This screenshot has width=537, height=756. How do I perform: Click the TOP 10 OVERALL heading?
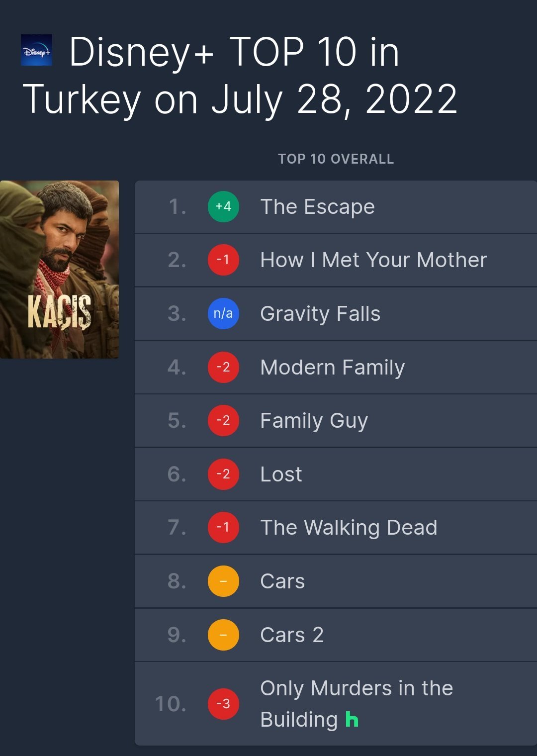pos(336,159)
